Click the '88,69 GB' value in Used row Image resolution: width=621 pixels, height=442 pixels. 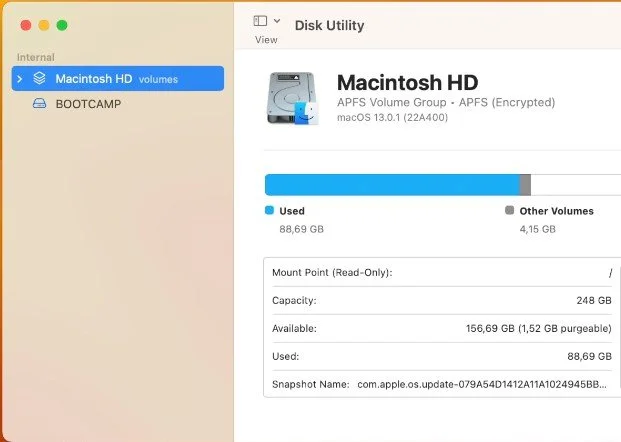(x=589, y=356)
